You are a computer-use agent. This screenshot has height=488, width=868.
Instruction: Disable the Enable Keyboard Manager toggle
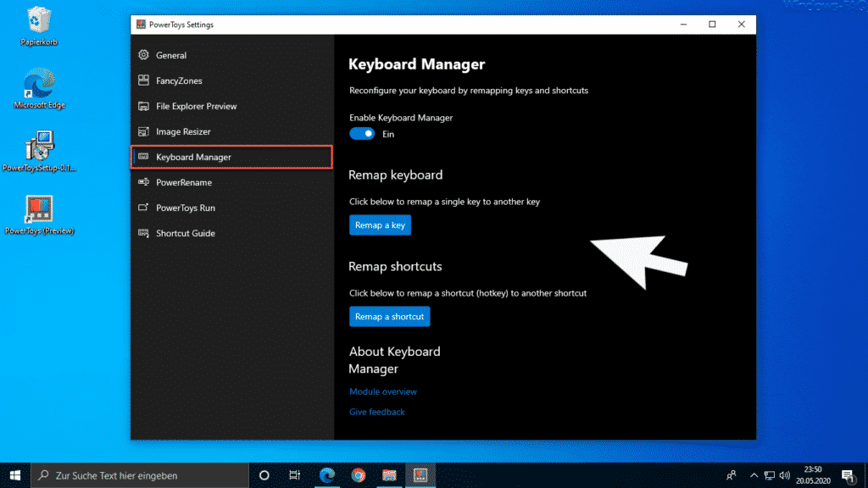click(x=362, y=134)
